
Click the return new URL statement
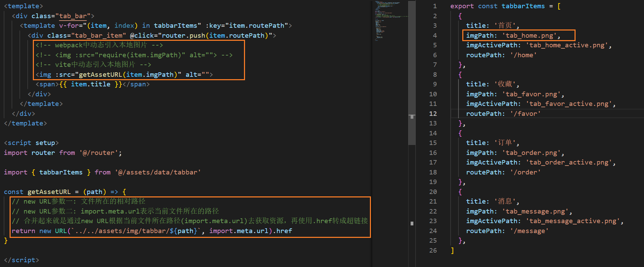(x=152, y=231)
